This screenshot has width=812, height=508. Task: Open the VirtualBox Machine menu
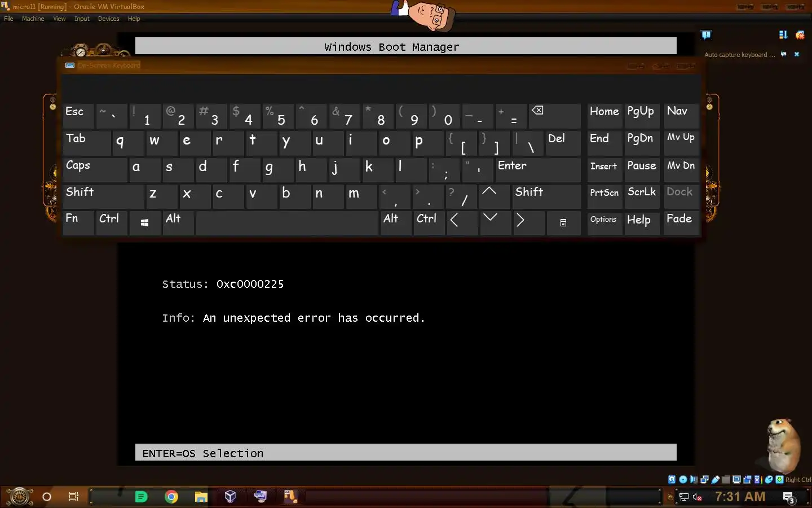[33, 19]
